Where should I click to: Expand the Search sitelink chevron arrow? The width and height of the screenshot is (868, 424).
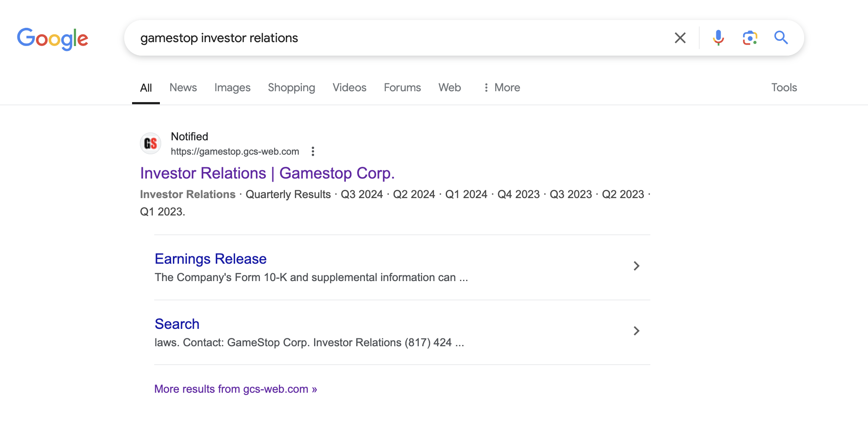(636, 331)
